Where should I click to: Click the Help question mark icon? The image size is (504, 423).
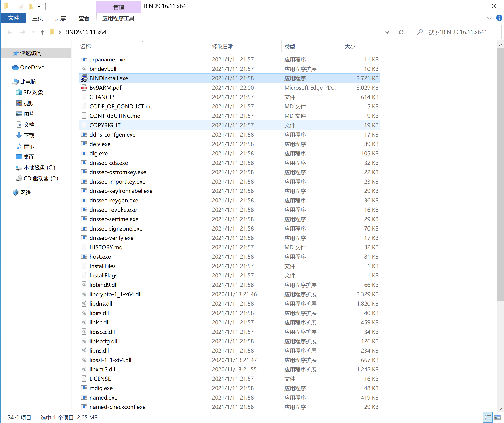pyautogui.click(x=499, y=18)
